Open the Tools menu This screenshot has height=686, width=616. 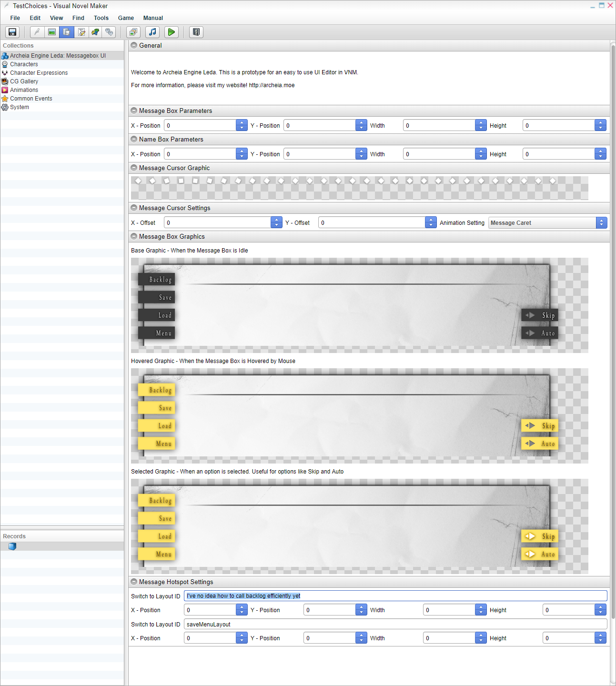[101, 18]
